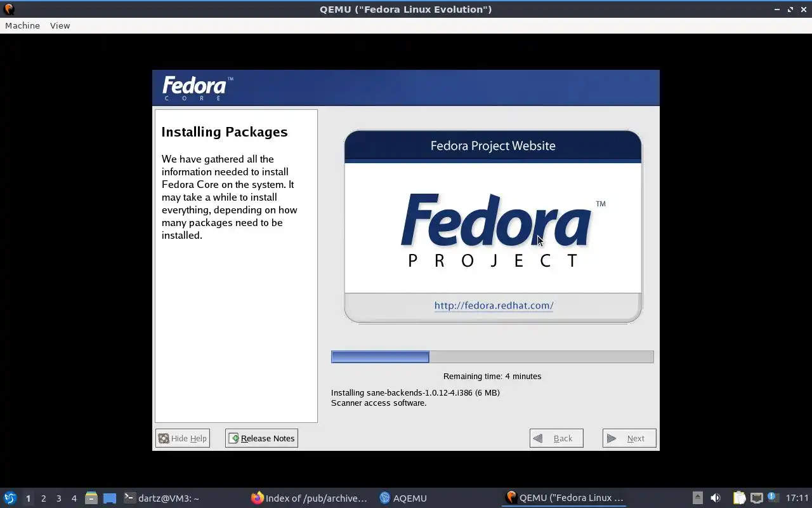This screenshot has height=508, width=812.
Task: Switch to workspace 3
Action: 58,498
